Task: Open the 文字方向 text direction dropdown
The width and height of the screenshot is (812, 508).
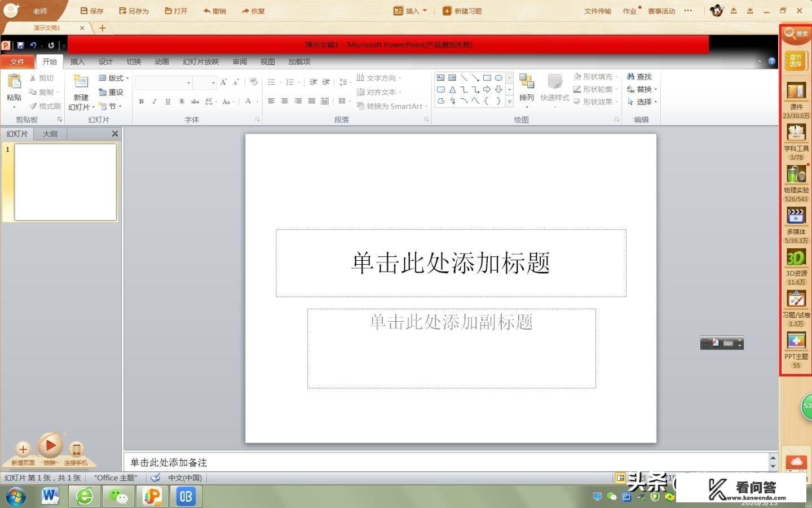Action: click(x=381, y=78)
